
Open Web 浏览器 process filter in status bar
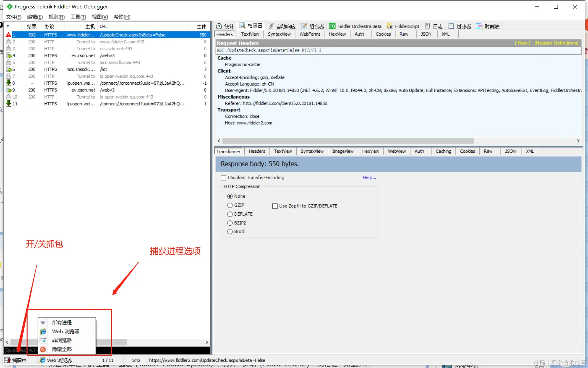pyautogui.click(x=56, y=360)
